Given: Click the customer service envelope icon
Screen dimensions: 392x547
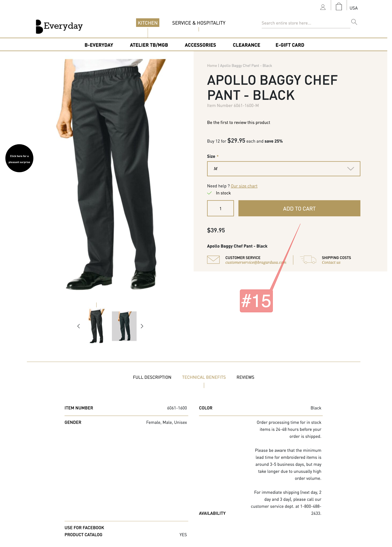Looking at the screenshot, I should pyautogui.click(x=213, y=260).
